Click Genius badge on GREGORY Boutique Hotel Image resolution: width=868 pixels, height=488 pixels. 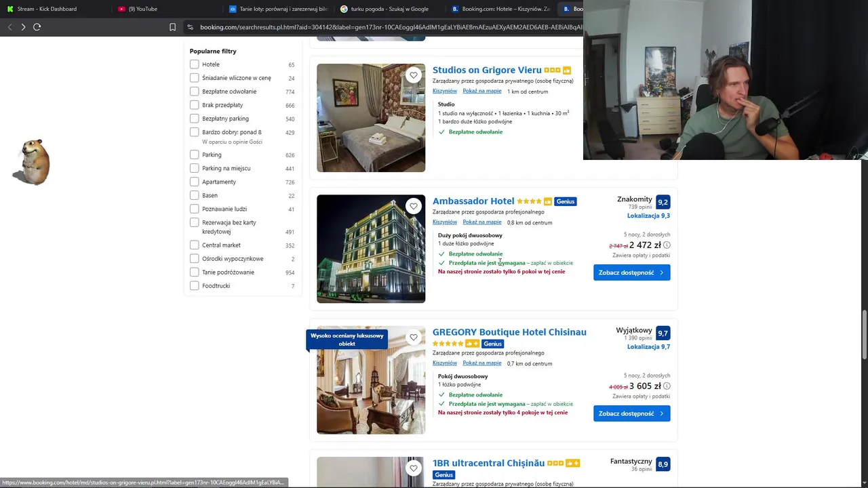coord(493,344)
